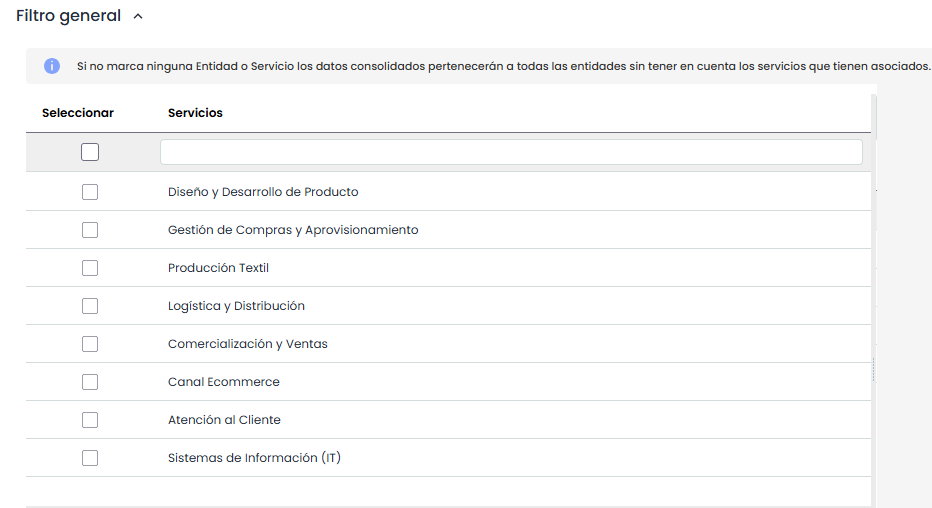Click the Producción Textil row label
The height and width of the screenshot is (508, 932).
pyautogui.click(x=218, y=268)
